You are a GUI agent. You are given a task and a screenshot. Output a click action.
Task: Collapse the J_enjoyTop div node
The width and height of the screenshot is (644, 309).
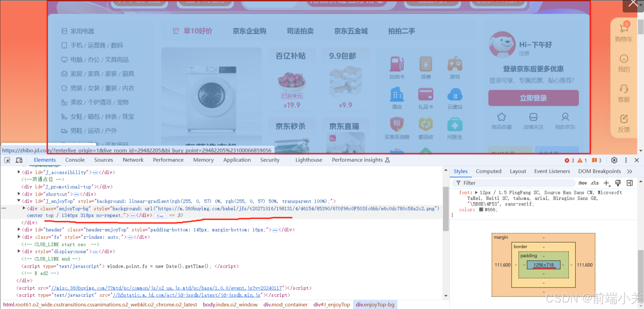[x=19, y=201]
